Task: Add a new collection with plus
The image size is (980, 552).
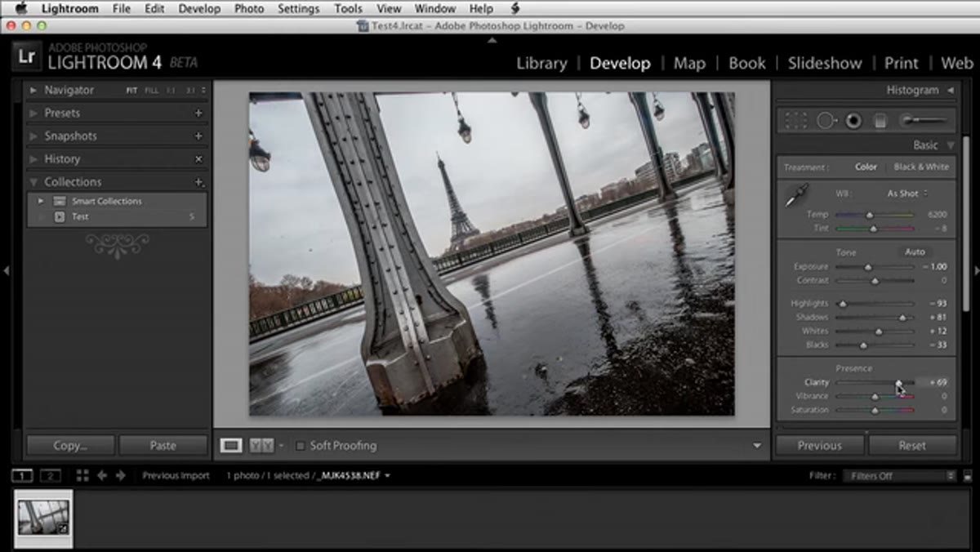Action: 198,181
